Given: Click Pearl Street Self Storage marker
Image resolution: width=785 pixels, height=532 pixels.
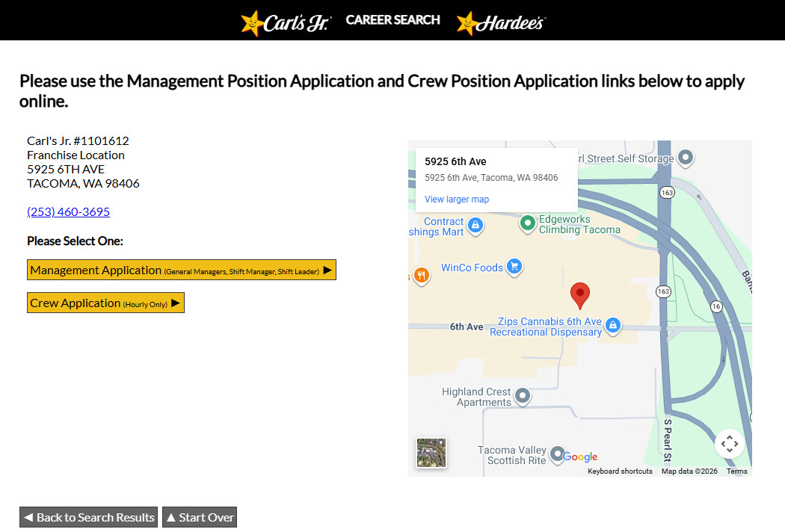Looking at the screenshot, I should [x=686, y=157].
